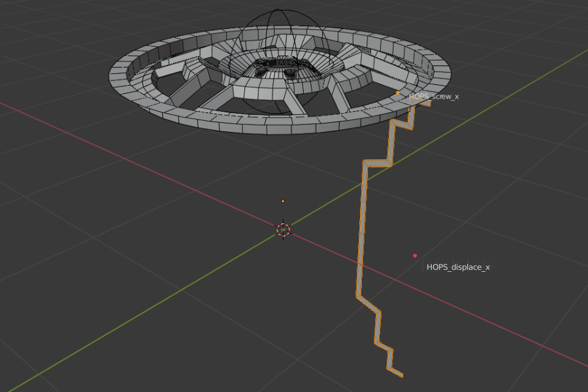Click the small orange origin dot above 3D cursor
Image resolution: width=588 pixels, height=392 pixels.
pos(283,201)
